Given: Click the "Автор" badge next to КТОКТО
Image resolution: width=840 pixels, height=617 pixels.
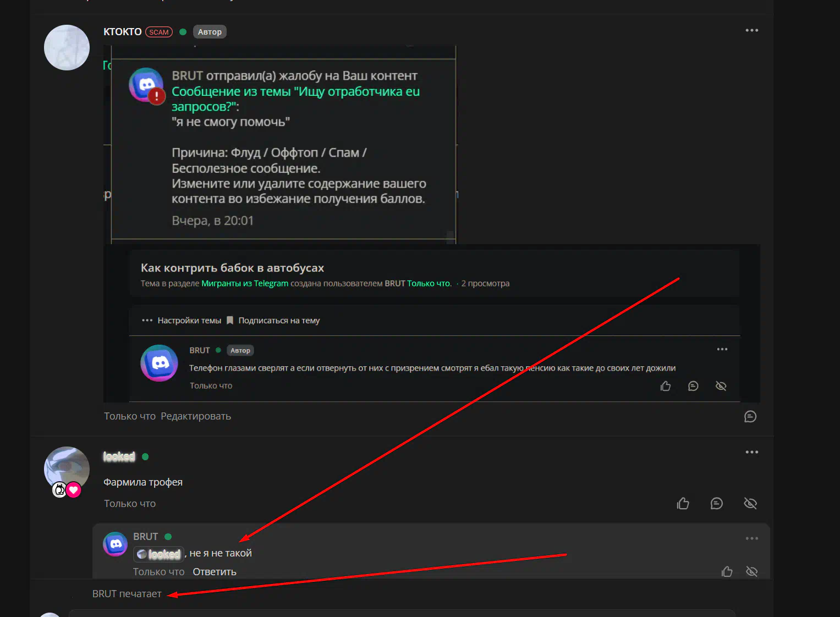Looking at the screenshot, I should [210, 32].
